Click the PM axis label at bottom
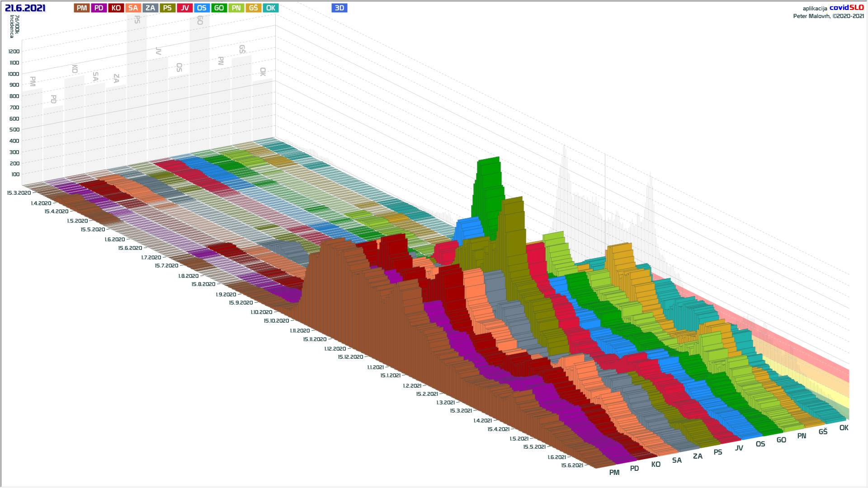This screenshot has width=868, height=488. click(614, 473)
